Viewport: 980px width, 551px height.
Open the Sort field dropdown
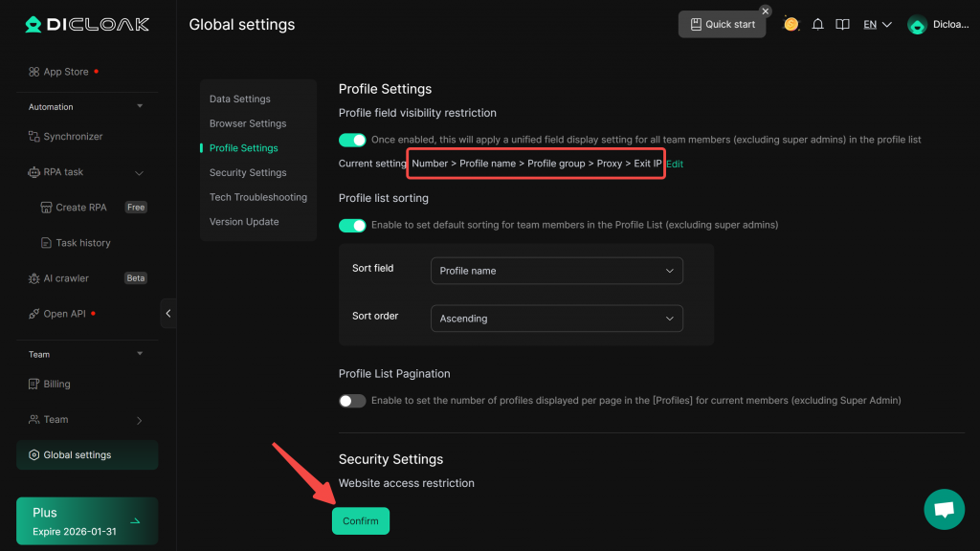(x=557, y=271)
